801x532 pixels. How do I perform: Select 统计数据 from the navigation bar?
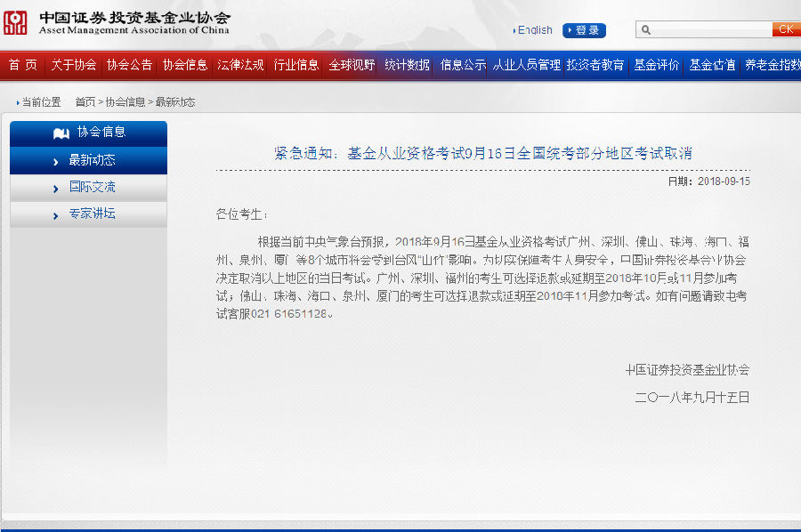(408, 65)
